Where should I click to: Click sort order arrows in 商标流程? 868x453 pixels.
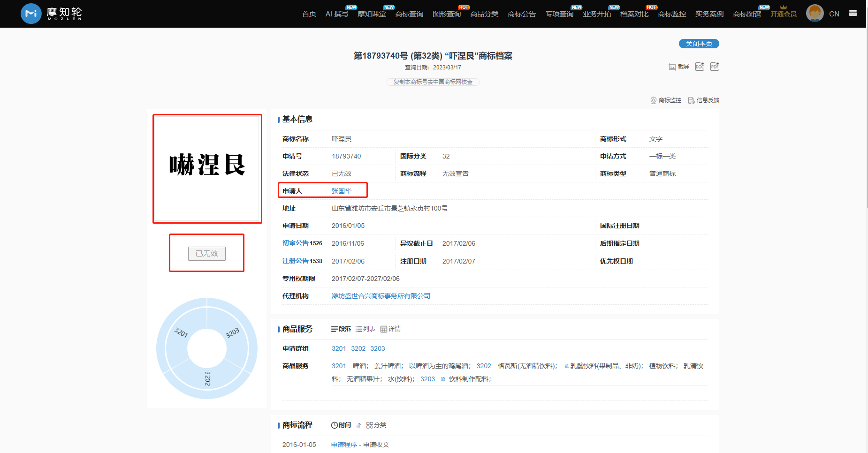pyautogui.click(x=358, y=425)
